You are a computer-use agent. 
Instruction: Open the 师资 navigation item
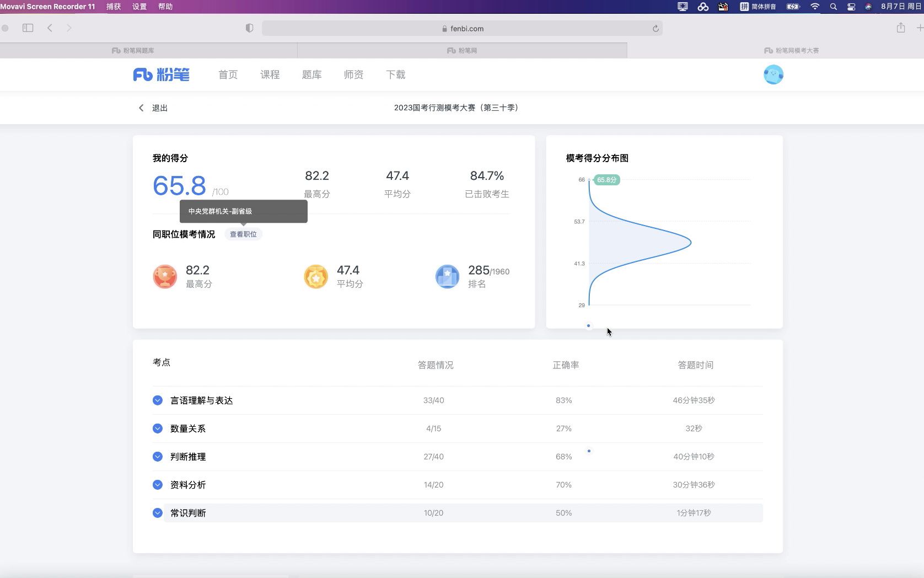tap(353, 74)
